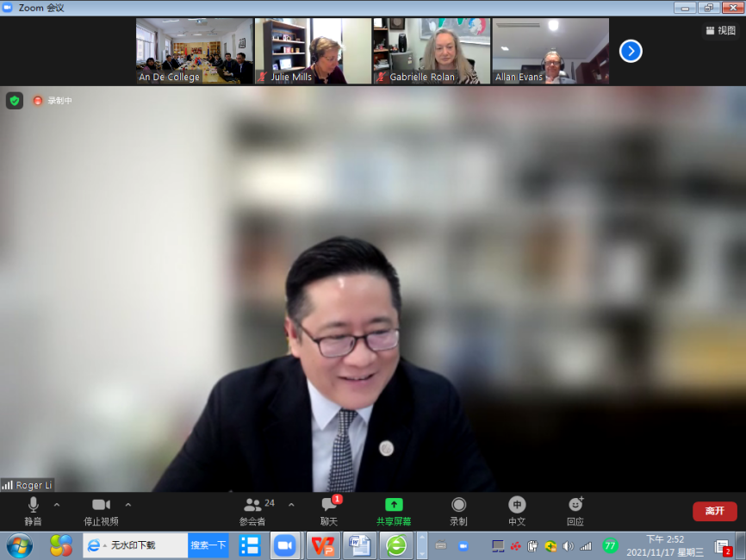Show next page of participant thumbnails
Screen dimensions: 746x560
[631, 51]
